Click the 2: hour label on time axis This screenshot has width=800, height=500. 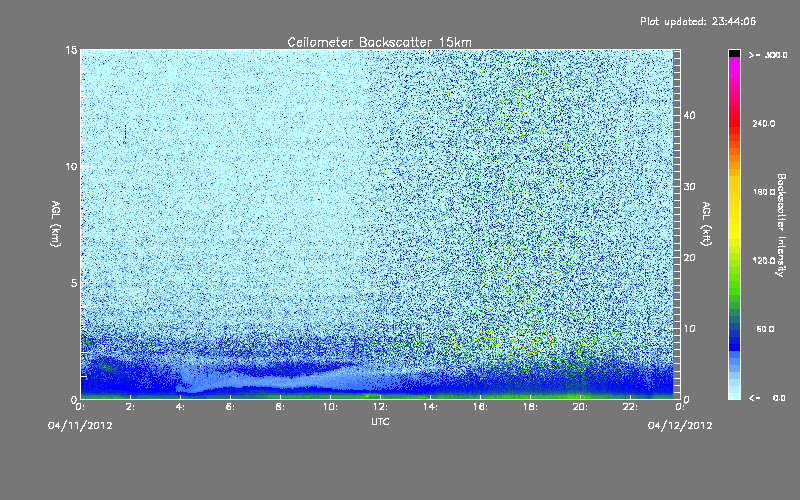pos(130,407)
